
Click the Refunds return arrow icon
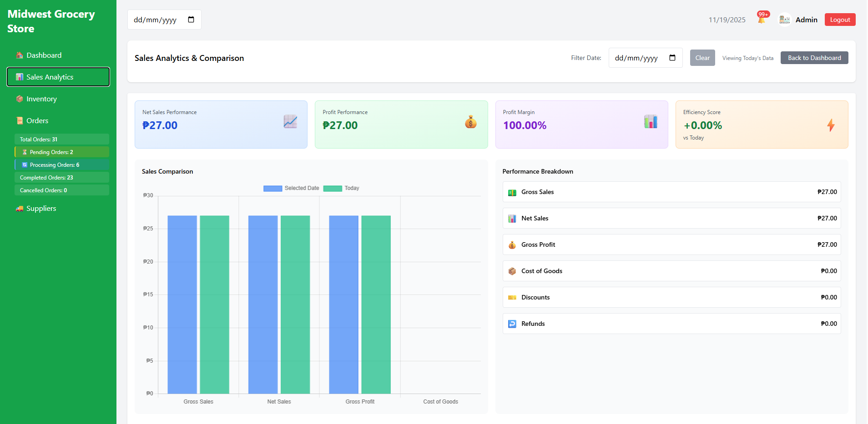(x=512, y=324)
